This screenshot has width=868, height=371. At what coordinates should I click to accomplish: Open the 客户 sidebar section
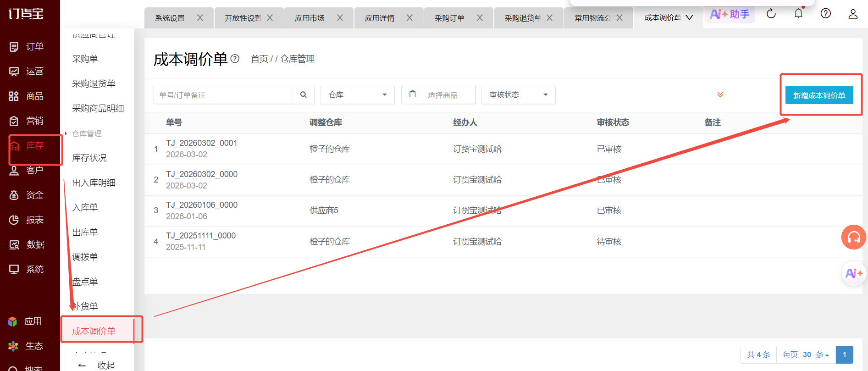click(x=27, y=171)
